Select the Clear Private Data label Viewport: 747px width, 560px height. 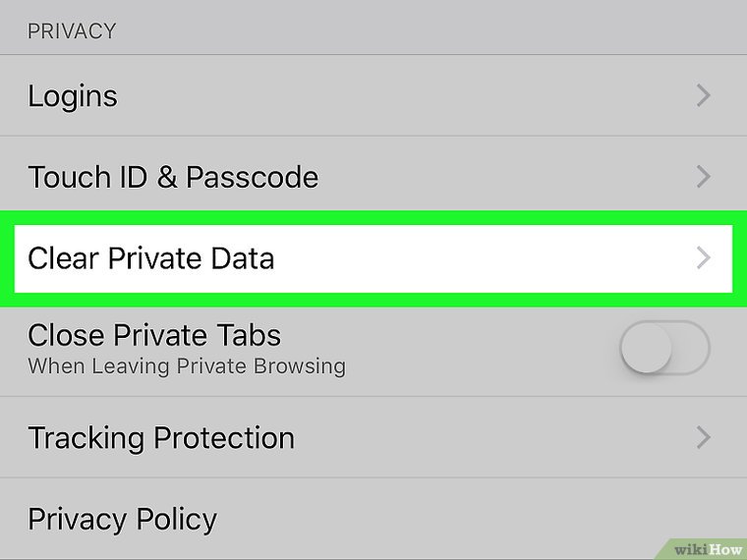[x=151, y=259]
